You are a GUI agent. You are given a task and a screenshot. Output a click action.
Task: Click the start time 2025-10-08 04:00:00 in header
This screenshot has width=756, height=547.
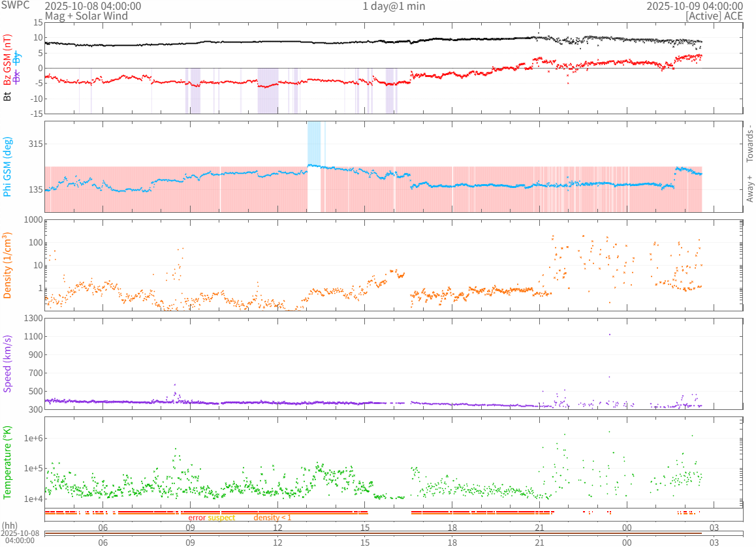point(93,7)
